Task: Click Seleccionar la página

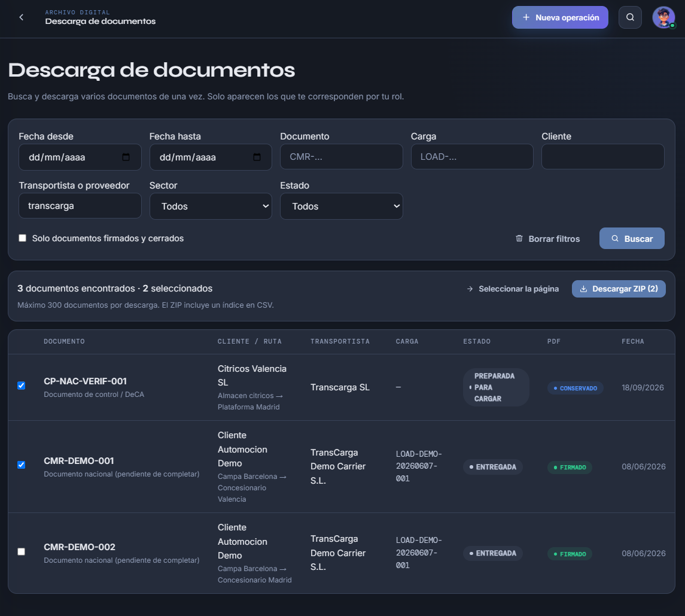Action: pos(513,289)
